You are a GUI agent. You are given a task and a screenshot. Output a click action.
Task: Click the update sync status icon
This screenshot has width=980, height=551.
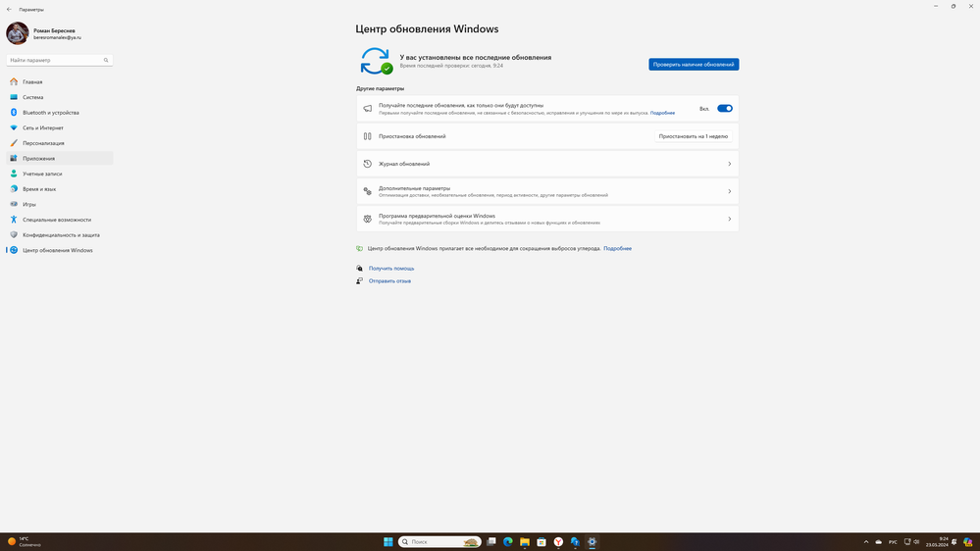pyautogui.click(x=377, y=61)
